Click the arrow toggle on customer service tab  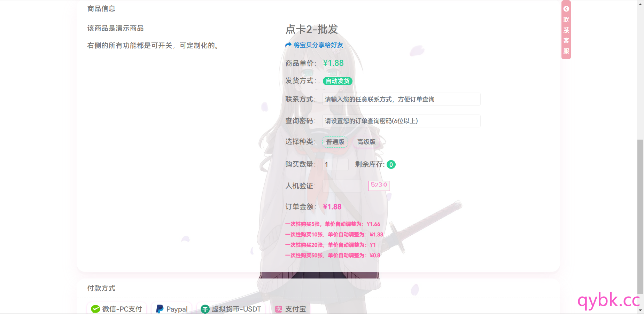coord(566,9)
